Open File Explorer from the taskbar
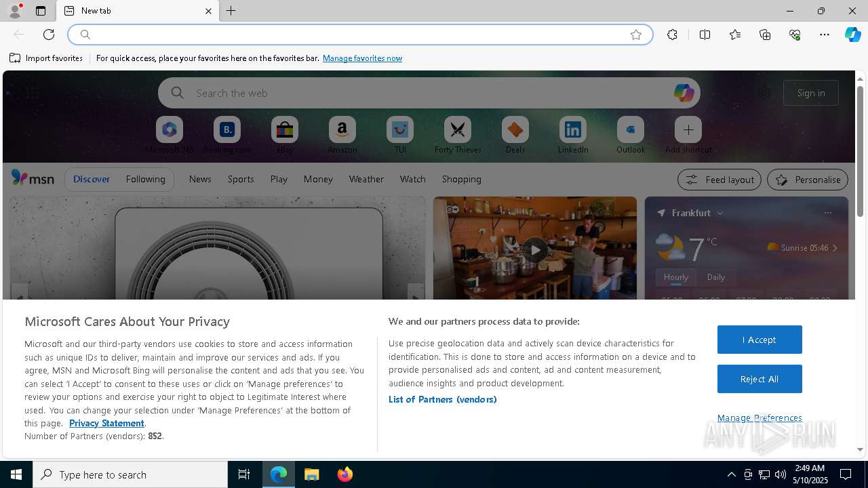The height and width of the screenshot is (488, 868). pyautogui.click(x=311, y=474)
